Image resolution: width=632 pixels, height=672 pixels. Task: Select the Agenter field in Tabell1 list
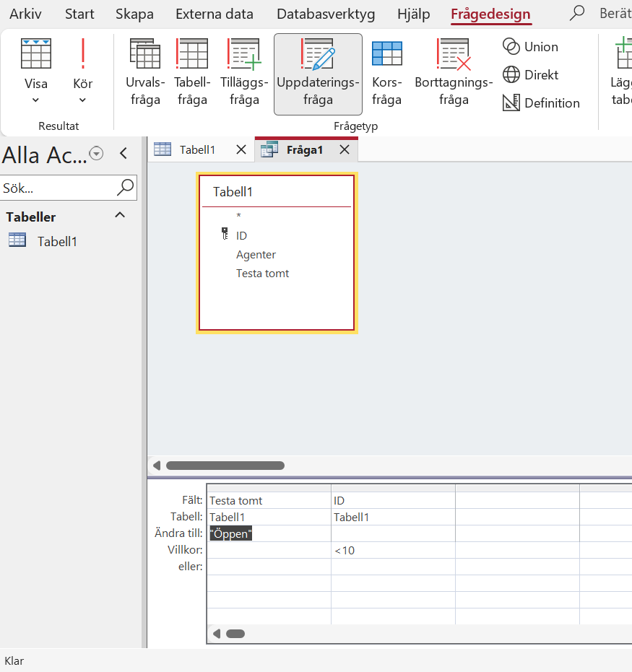(256, 255)
